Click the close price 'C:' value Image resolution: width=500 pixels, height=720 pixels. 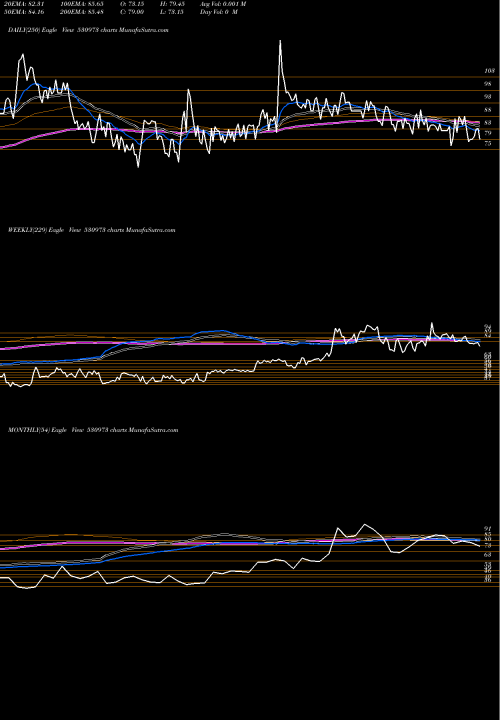coord(134,12)
